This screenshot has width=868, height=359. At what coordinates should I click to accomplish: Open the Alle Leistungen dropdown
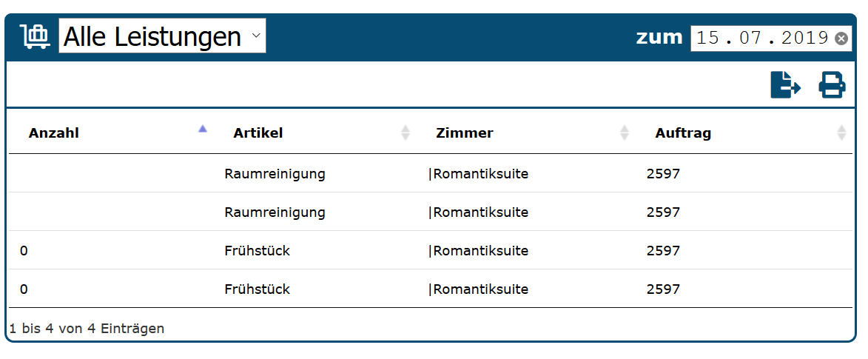[x=162, y=36]
